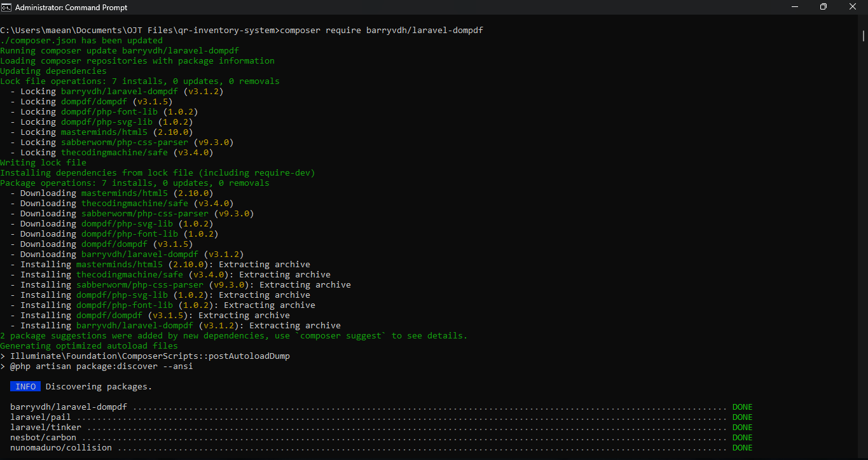Click the blue INFO badge

[25, 387]
